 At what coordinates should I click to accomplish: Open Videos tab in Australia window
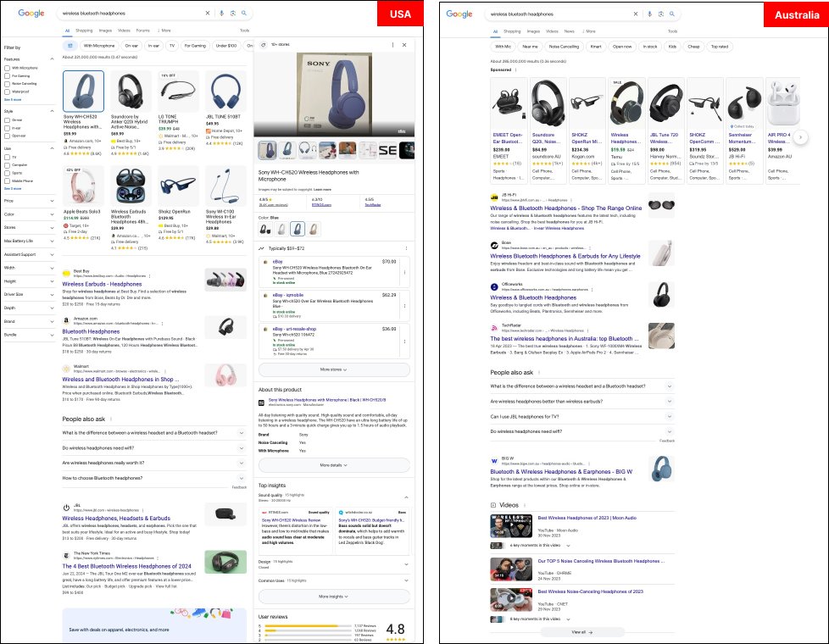click(x=552, y=31)
